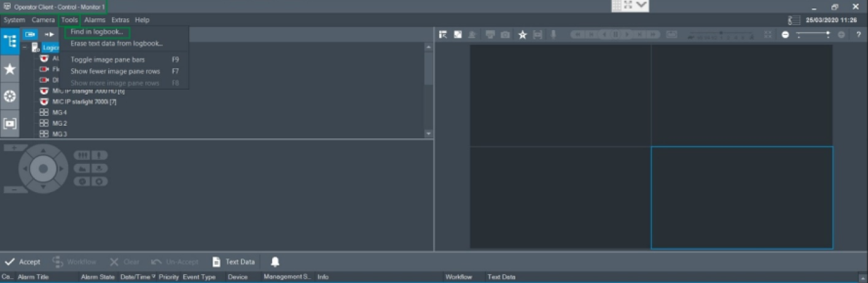Image resolution: width=868 pixels, height=283 pixels.
Task: Open the question mark help icon
Action: click(x=858, y=34)
